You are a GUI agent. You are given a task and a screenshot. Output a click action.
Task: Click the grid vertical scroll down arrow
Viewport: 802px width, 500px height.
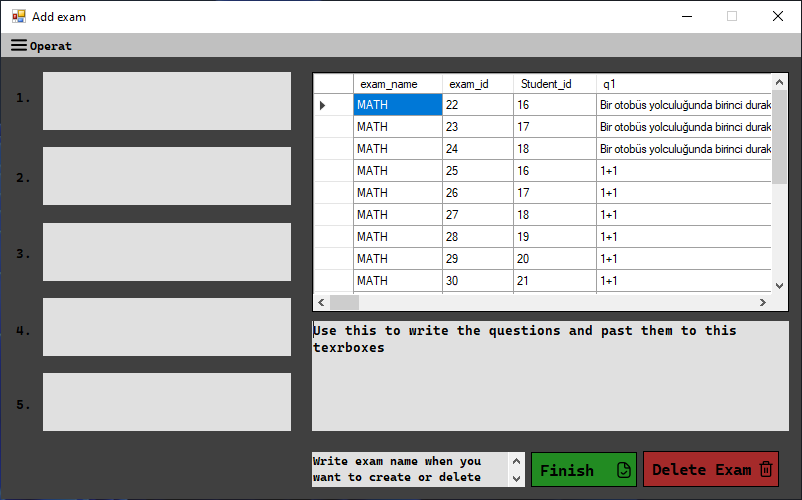(779, 286)
